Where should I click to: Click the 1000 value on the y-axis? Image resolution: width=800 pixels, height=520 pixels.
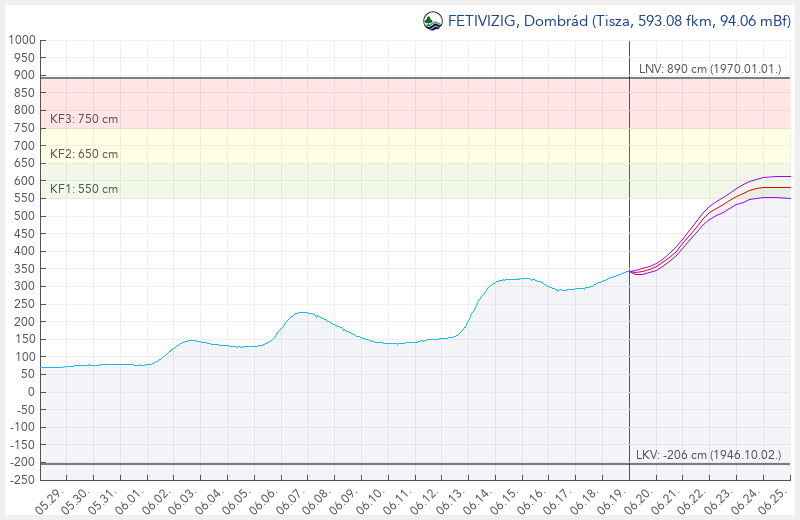[x=21, y=40]
